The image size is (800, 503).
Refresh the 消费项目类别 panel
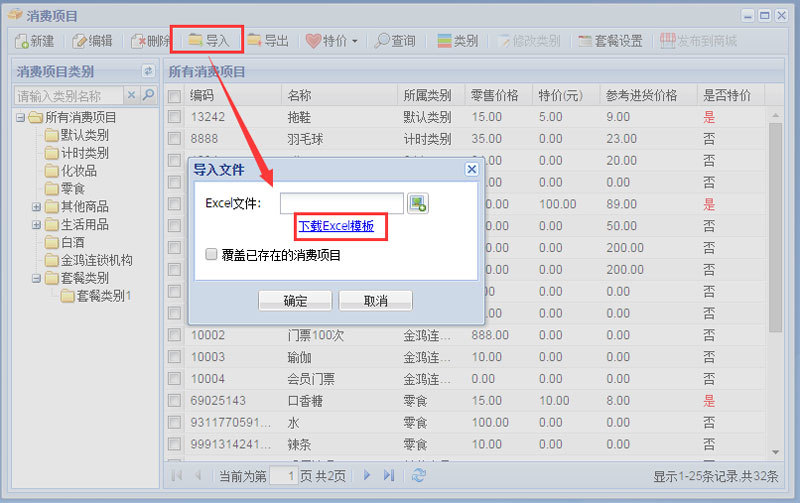point(148,71)
